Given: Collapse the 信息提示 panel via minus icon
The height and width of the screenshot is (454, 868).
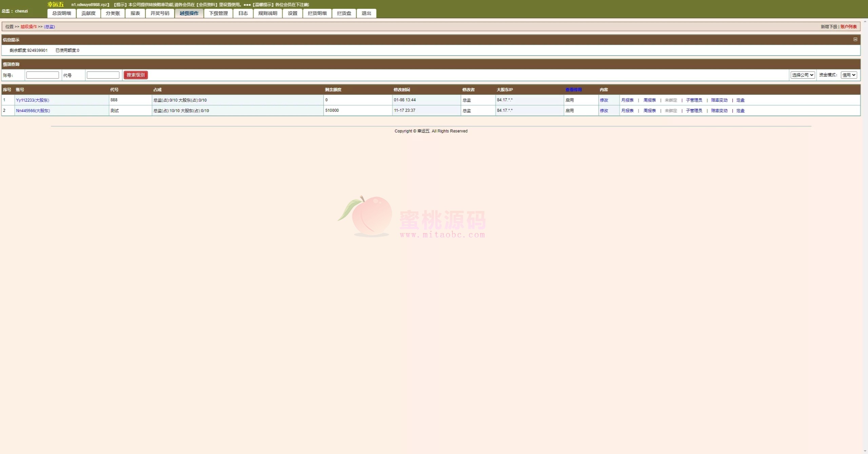Looking at the screenshot, I should pos(855,39).
